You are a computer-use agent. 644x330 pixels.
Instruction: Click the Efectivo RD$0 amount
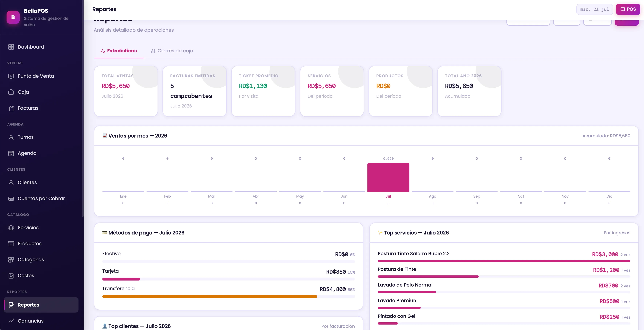pyautogui.click(x=341, y=255)
